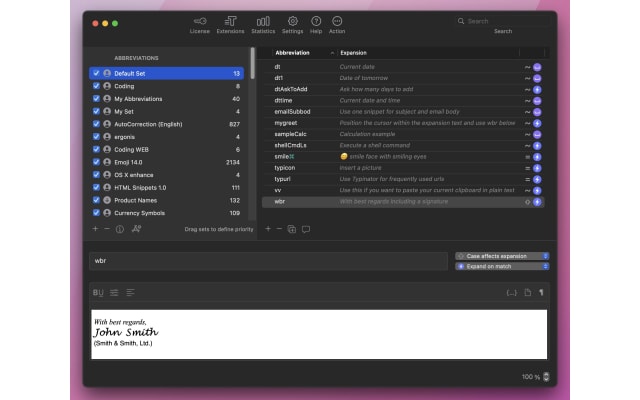640x400 pixels.
Task: Add a new abbreviation item
Action: tap(268, 229)
